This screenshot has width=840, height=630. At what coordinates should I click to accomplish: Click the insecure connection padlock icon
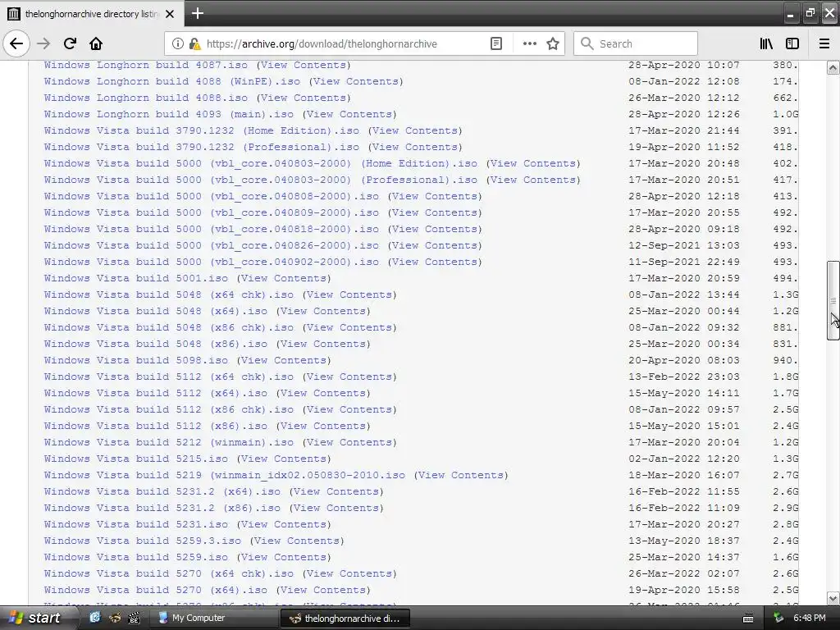click(195, 44)
